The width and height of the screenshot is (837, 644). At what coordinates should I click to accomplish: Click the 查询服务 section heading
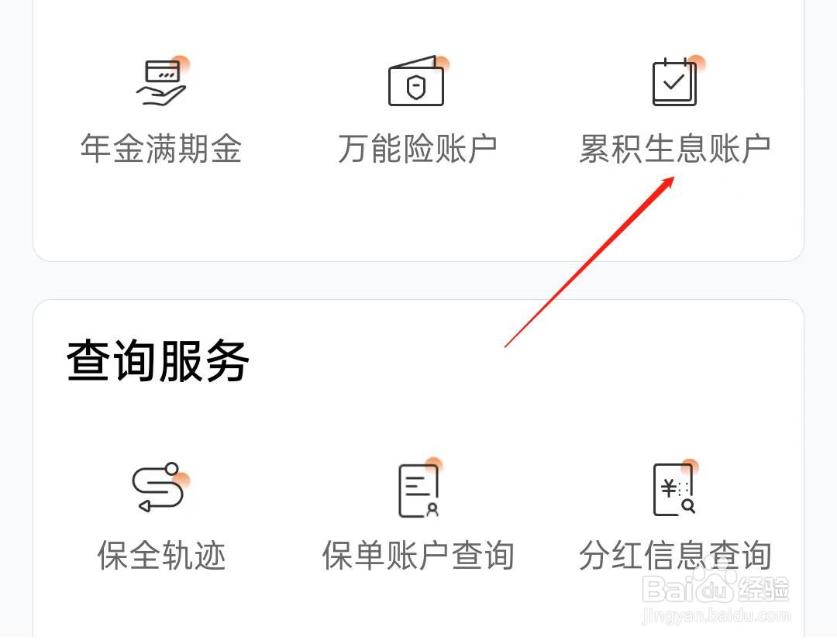coord(158,361)
